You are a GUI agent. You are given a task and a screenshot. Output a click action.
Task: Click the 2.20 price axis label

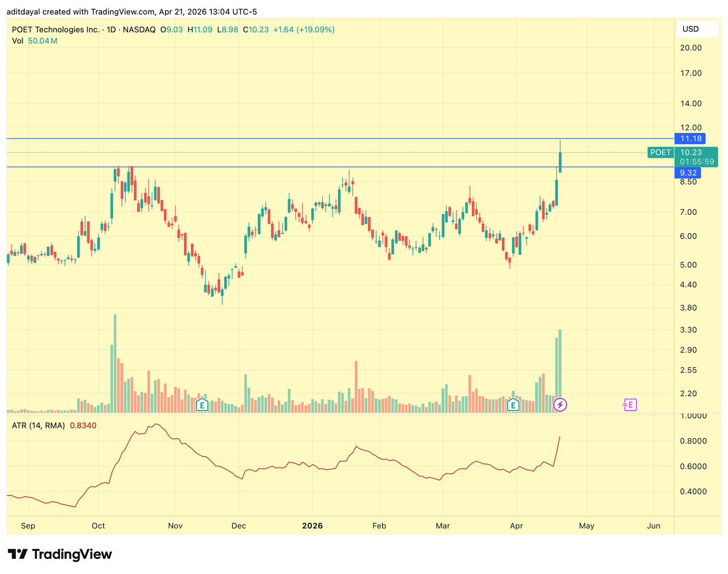click(x=689, y=394)
